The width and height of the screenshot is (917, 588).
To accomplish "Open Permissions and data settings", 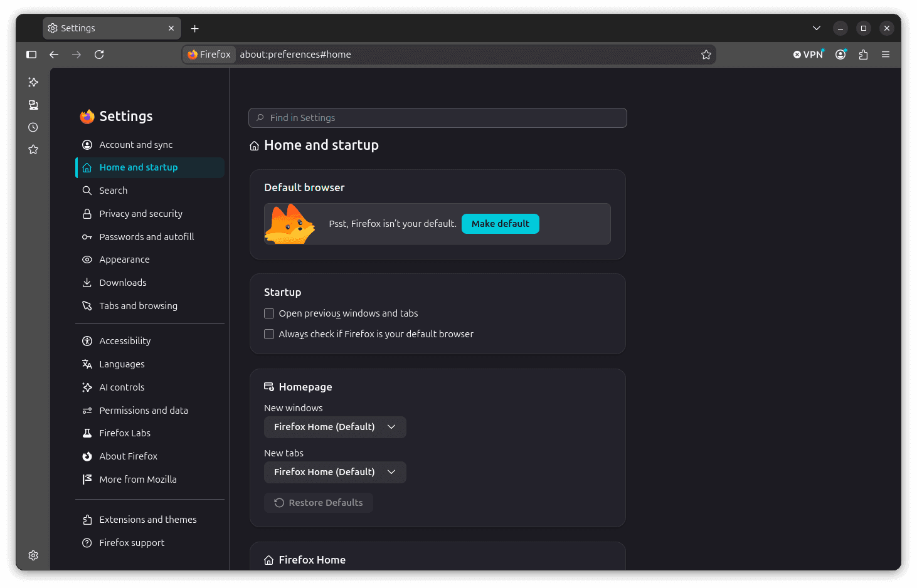I will (x=150, y=411).
